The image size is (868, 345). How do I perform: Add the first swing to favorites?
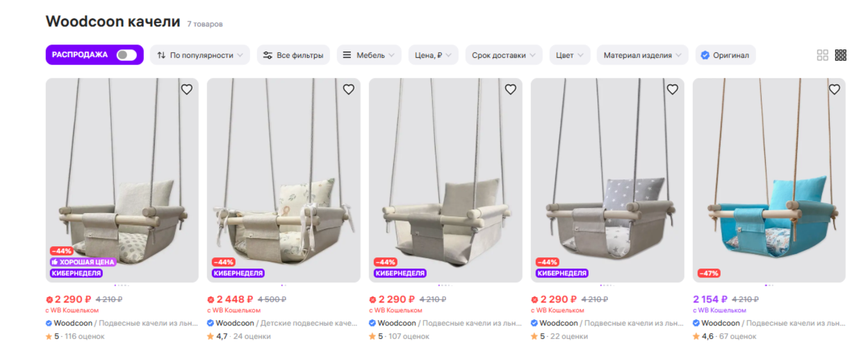186,89
